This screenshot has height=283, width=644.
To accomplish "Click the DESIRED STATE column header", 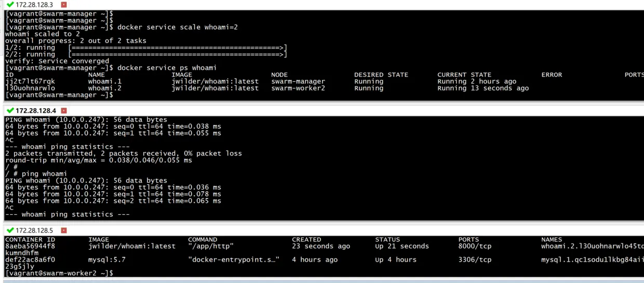I will (381, 74).
